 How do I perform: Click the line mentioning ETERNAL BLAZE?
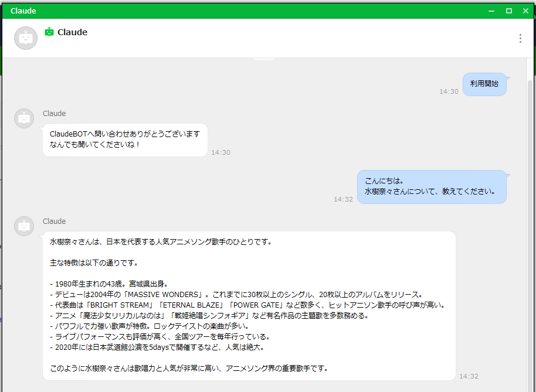point(248,305)
